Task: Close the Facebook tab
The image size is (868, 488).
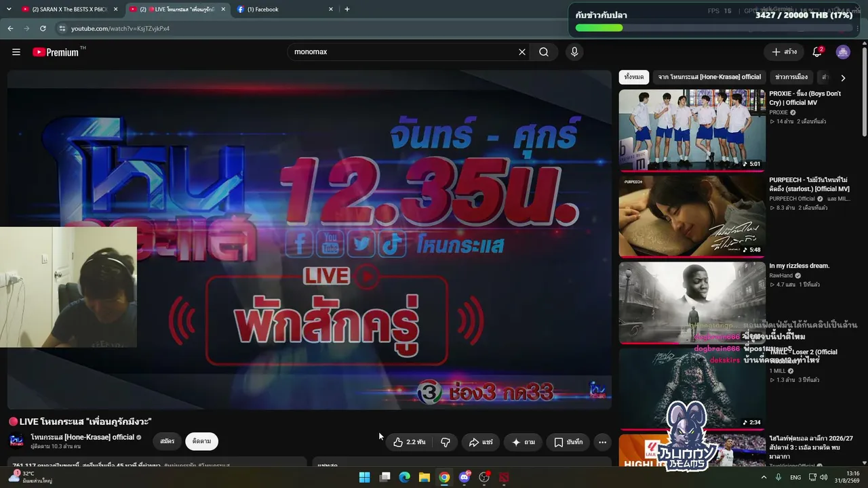Action: coord(331,9)
